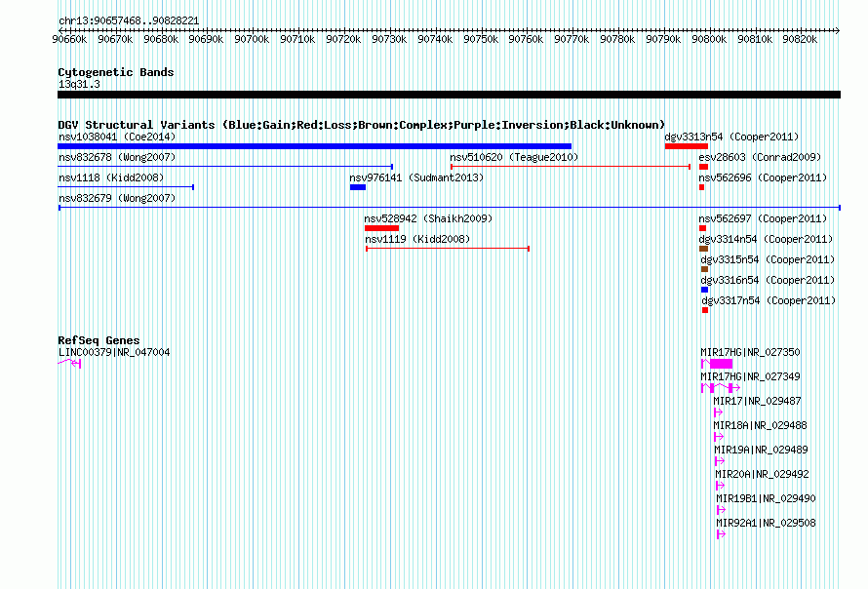The height and width of the screenshot is (589, 868).
Task: Click the MIR18A arrow glyph
Action: pos(719,437)
